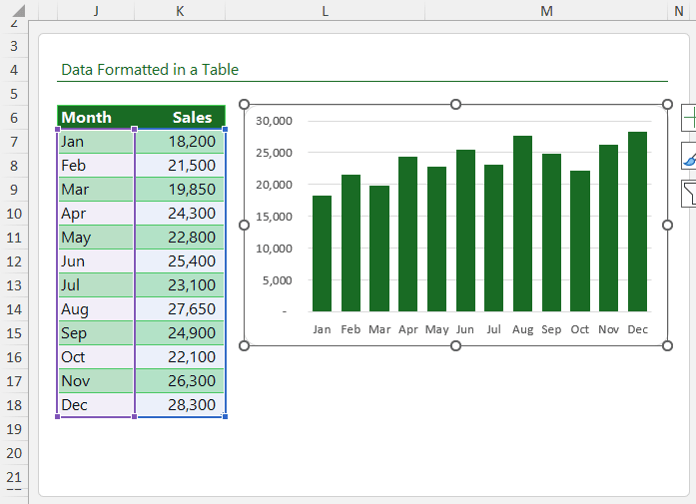Screen dimensions: 696x504
Task: Open the Chart Filters funnel button
Action: [689, 194]
